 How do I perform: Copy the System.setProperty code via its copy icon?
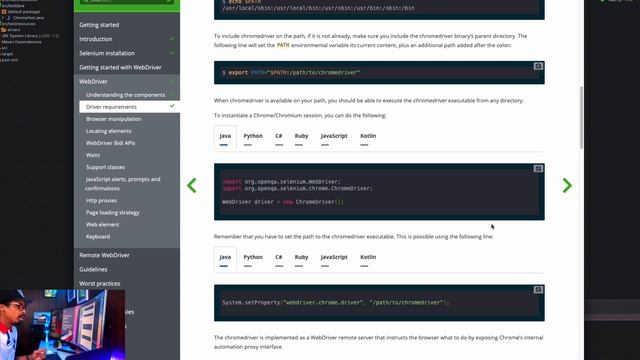click(x=538, y=289)
